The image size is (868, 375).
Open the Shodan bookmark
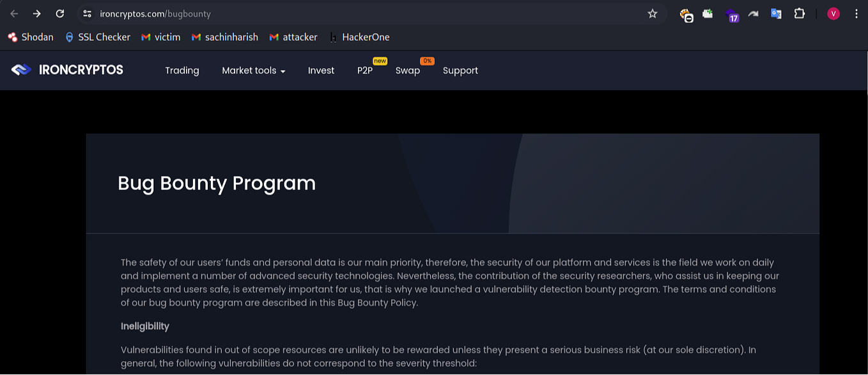[x=30, y=37]
